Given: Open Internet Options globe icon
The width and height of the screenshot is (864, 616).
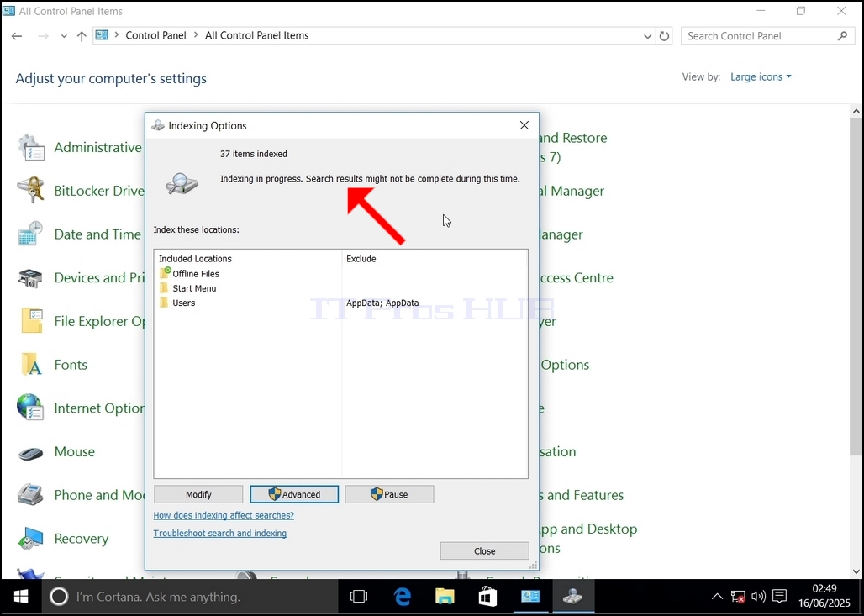Looking at the screenshot, I should [31, 408].
